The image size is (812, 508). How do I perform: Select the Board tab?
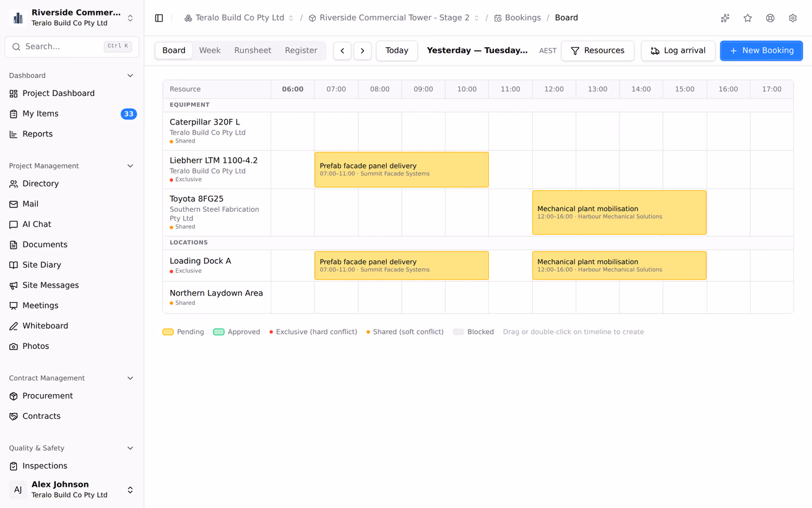[x=174, y=51]
